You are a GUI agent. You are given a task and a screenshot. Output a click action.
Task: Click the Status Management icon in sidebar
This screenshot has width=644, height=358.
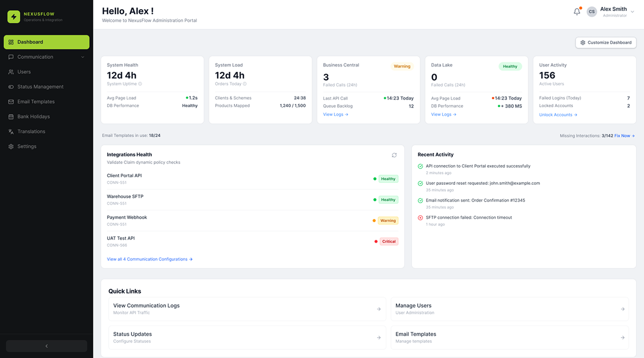(x=11, y=87)
